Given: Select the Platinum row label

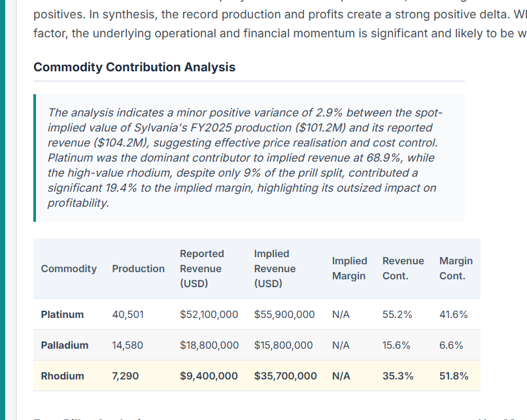Looking at the screenshot, I should (x=62, y=315).
